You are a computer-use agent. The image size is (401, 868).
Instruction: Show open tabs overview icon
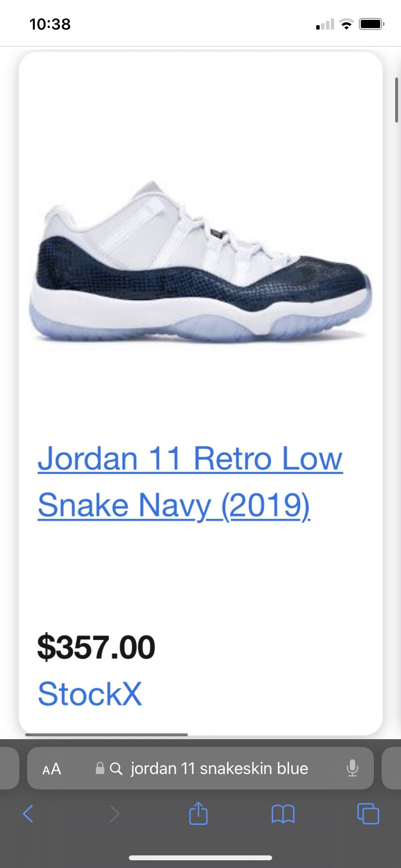[368, 813]
